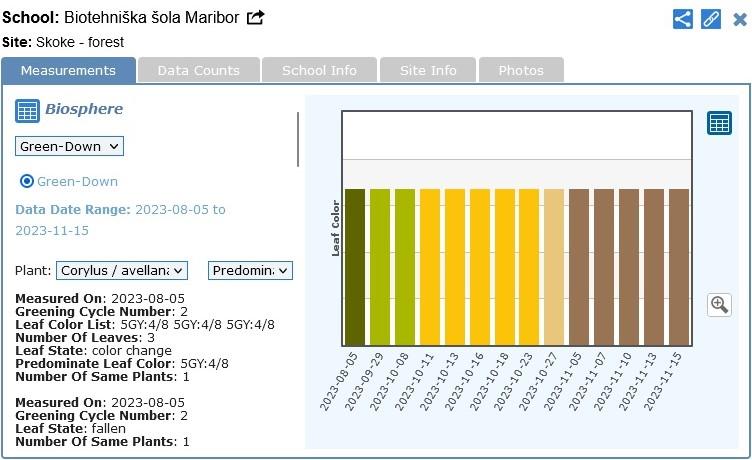This screenshot has width=752, height=460.
Task: Open the School Info tab
Action: click(x=319, y=70)
